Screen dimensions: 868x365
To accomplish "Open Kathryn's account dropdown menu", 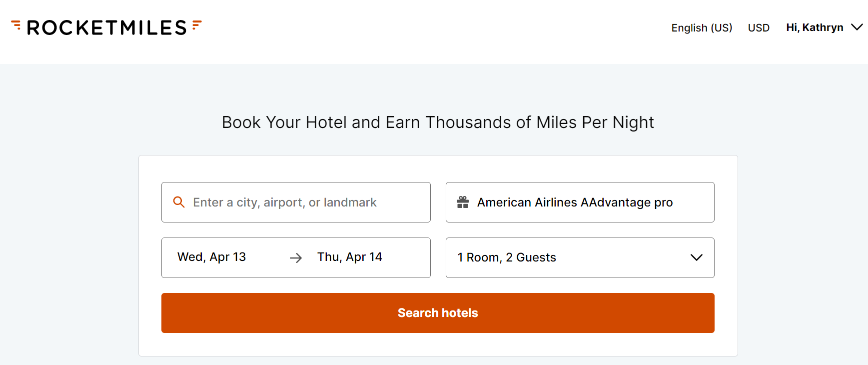I will click(x=824, y=27).
